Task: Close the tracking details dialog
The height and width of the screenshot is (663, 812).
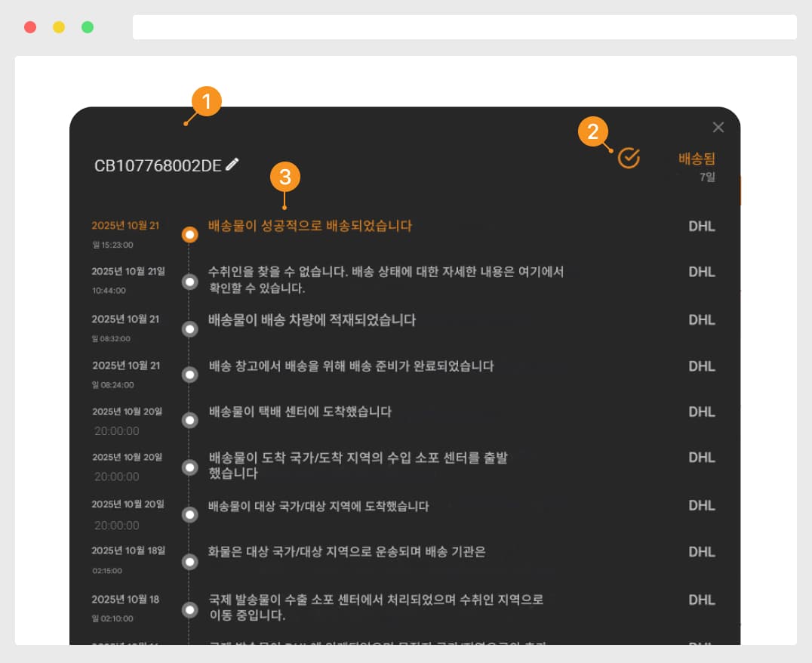Action: pyautogui.click(x=718, y=127)
